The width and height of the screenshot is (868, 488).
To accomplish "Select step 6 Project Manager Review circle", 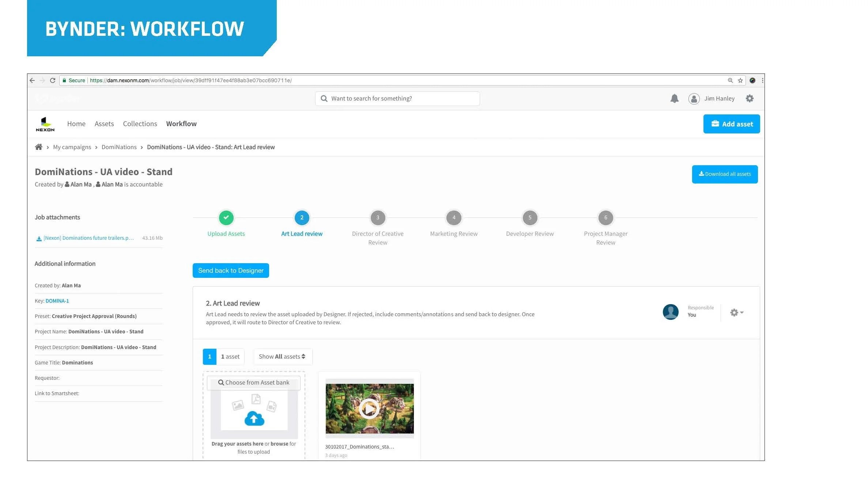I will coord(606,217).
